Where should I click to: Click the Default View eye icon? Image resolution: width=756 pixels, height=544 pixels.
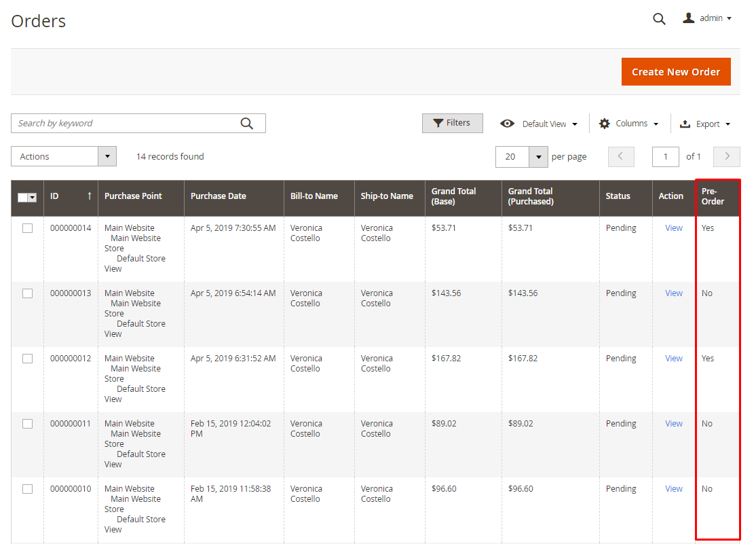click(507, 124)
